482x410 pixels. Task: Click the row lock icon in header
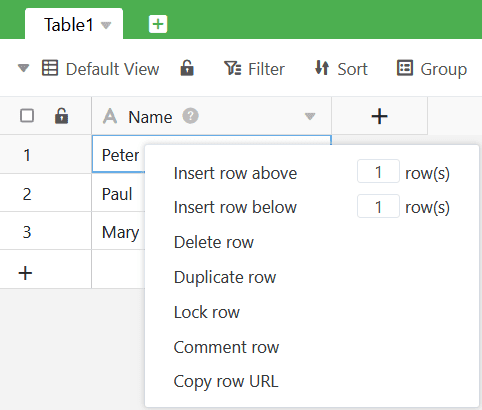pyautogui.click(x=61, y=116)
